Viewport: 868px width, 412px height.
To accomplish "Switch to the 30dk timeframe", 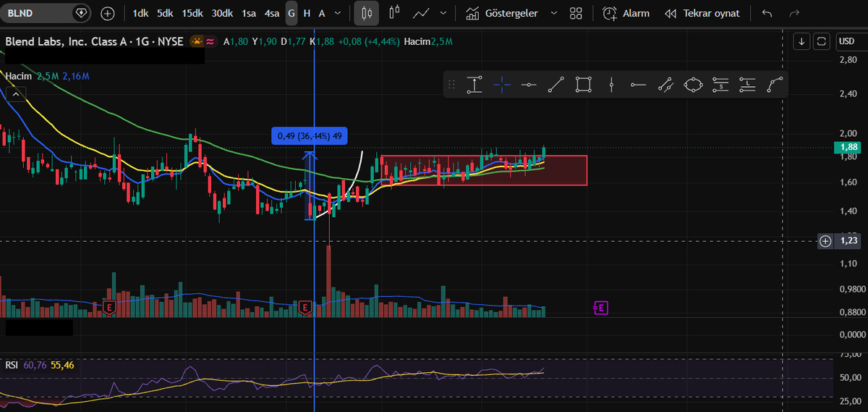I will point(223,13).
